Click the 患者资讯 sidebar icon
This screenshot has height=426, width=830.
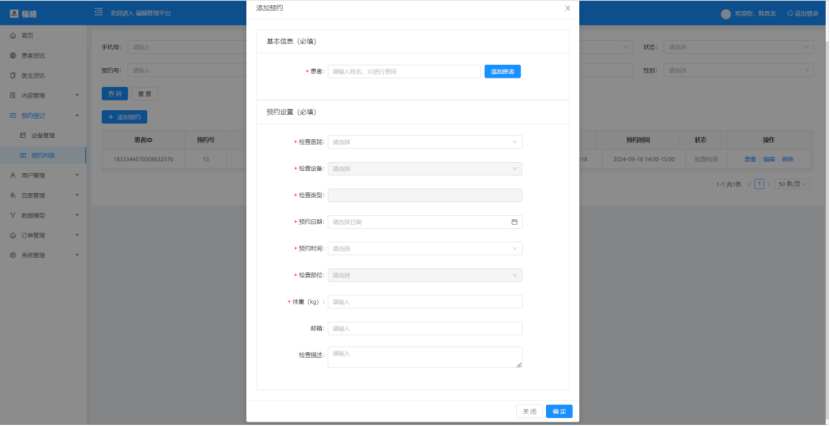coord(12,55)
